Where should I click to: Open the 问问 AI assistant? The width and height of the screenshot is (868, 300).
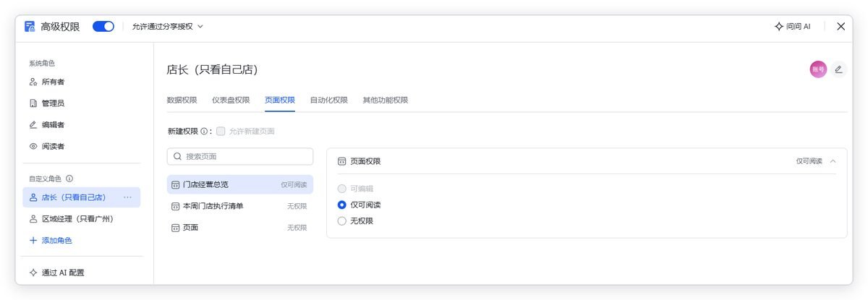point(793,26)
